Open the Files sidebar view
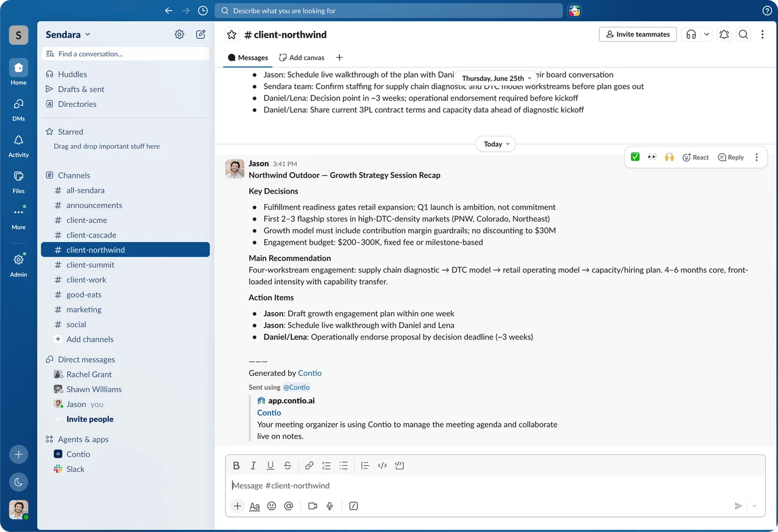 click(x=18, y=181)
